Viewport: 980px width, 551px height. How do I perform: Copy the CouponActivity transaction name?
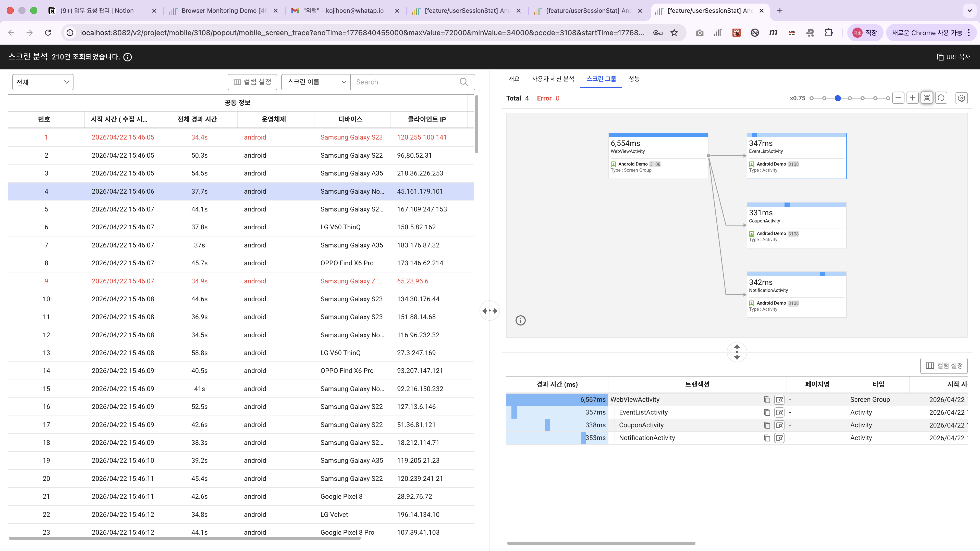click(x=767, y=425)
